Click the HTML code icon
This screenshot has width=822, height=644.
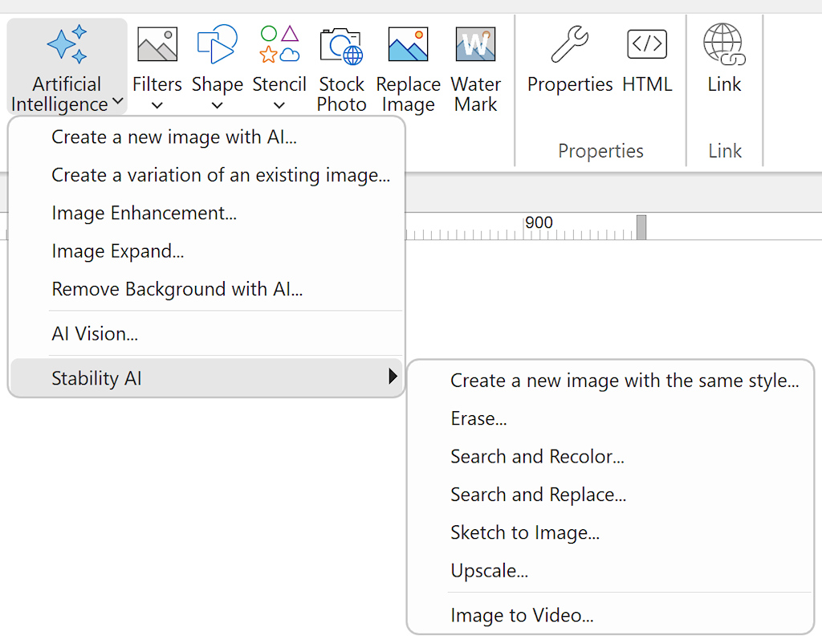point(647,44)
